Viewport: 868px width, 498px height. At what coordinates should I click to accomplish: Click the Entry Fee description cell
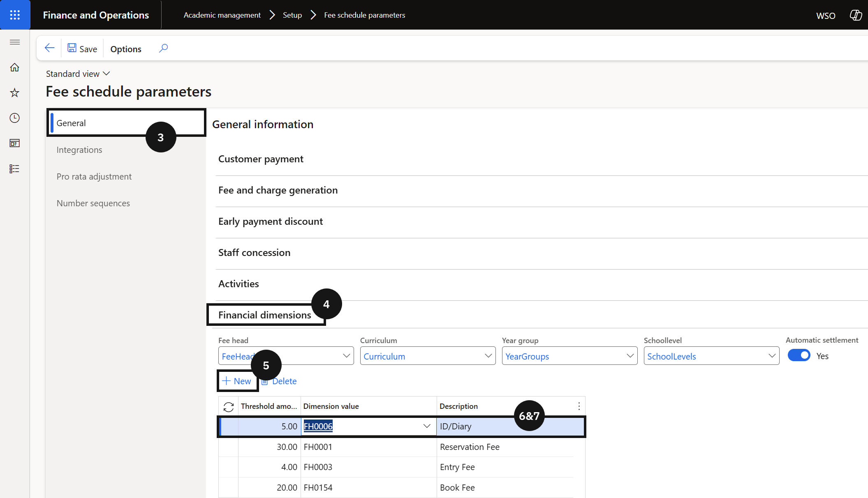click(x=505, y=467)
